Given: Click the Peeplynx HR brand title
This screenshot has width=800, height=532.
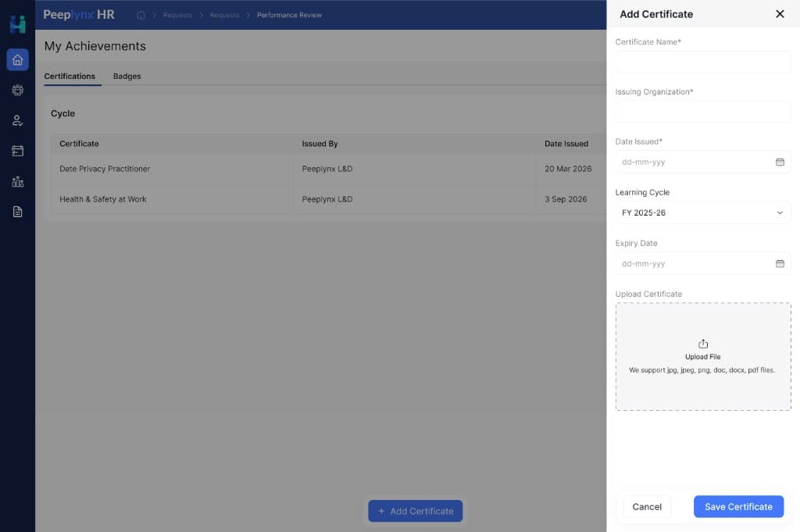Looking at the screenshot, I should [x=79, y=15].
